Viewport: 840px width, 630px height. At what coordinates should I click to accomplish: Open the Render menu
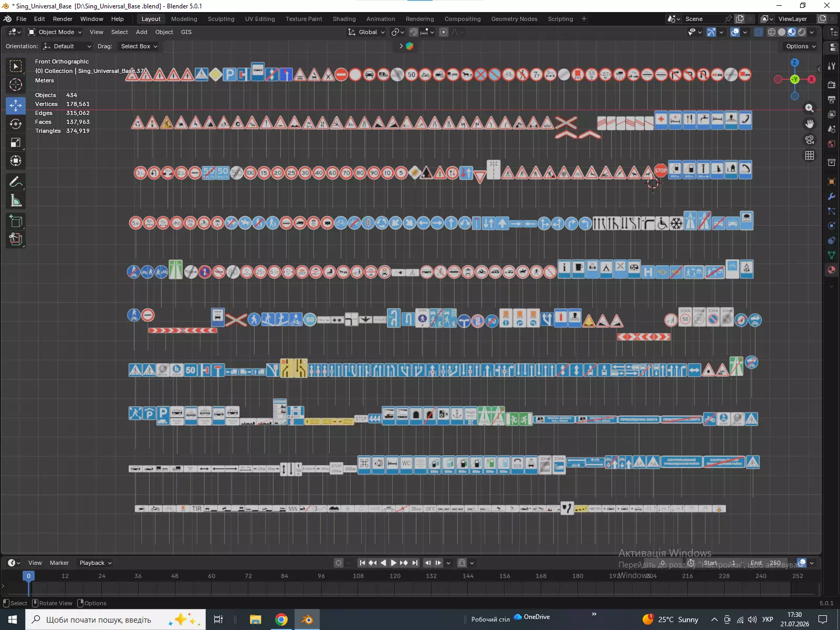click(62, 19)
